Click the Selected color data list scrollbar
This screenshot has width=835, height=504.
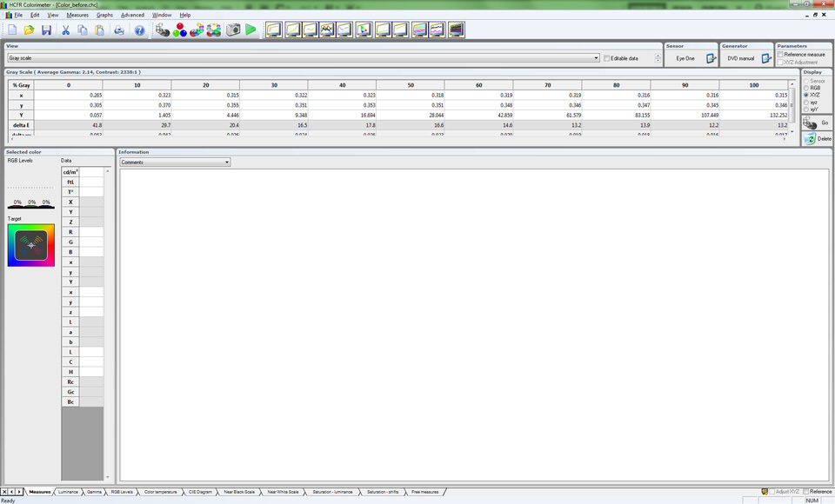(x=108, y=324)
